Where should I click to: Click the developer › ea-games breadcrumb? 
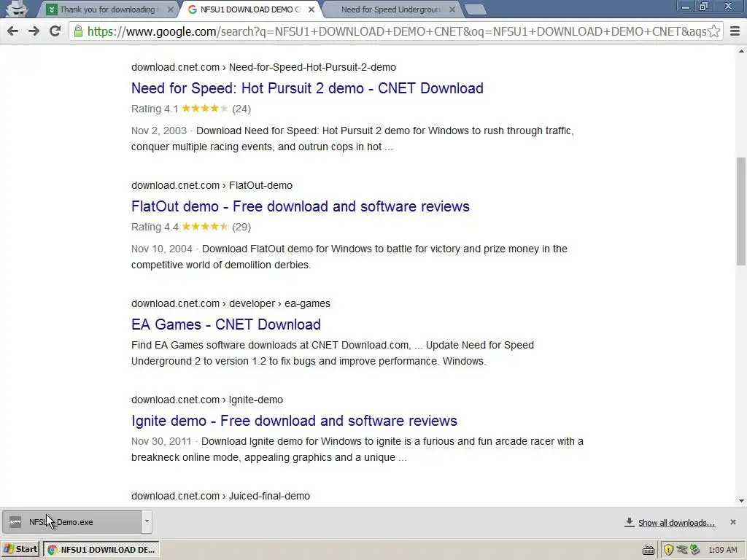pos(279,303)
